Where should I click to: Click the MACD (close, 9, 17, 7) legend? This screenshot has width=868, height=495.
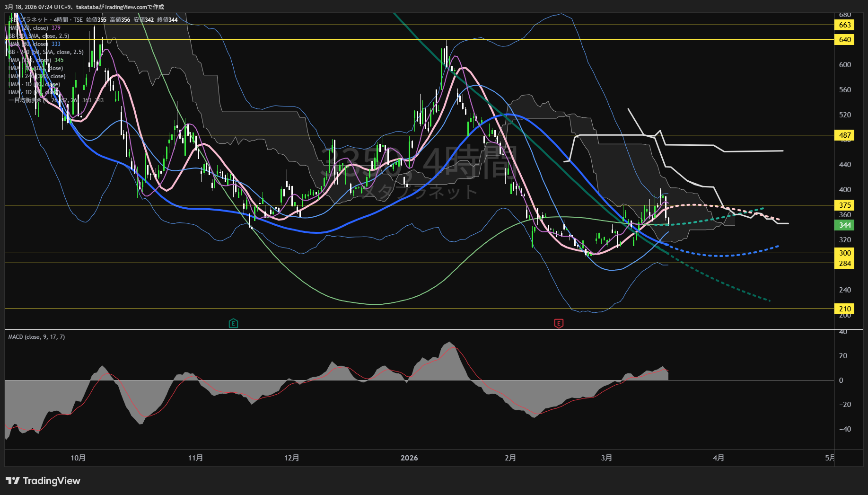(x=36, y=337)
